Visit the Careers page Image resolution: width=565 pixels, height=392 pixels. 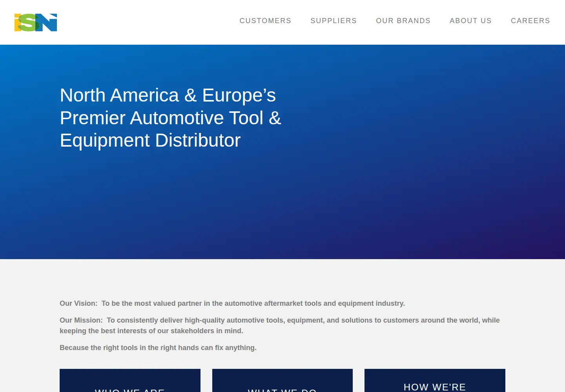point(530,21)
